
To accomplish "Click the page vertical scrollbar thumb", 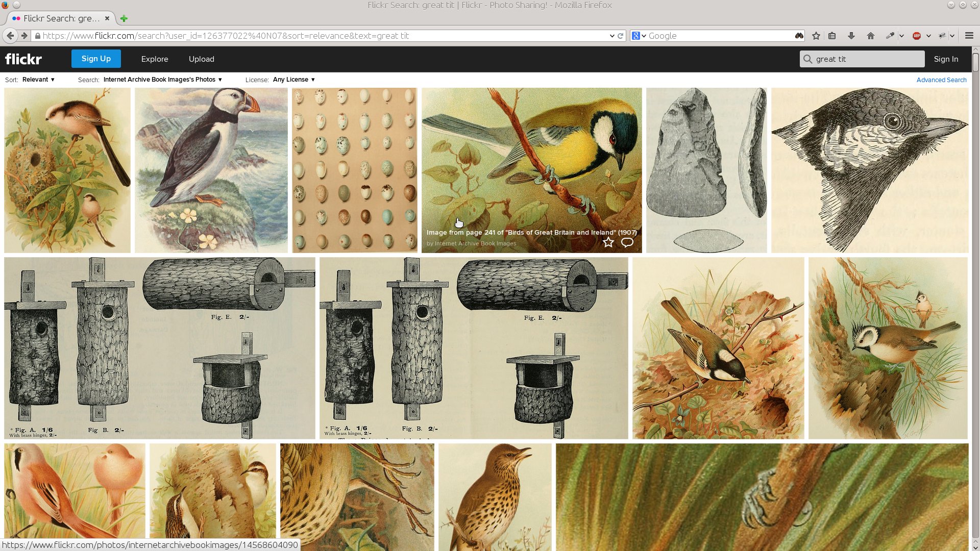I will (x=975, y=63).
